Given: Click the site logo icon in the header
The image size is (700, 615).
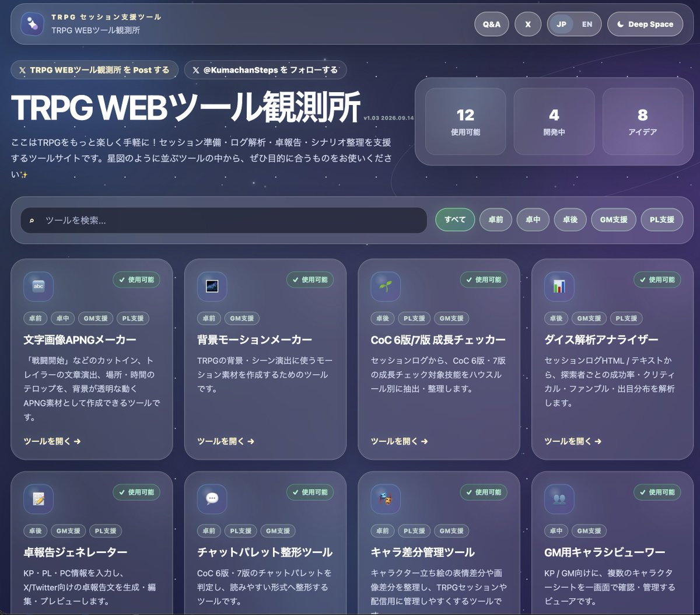Looking at the screenshot, I should (32, 25).
